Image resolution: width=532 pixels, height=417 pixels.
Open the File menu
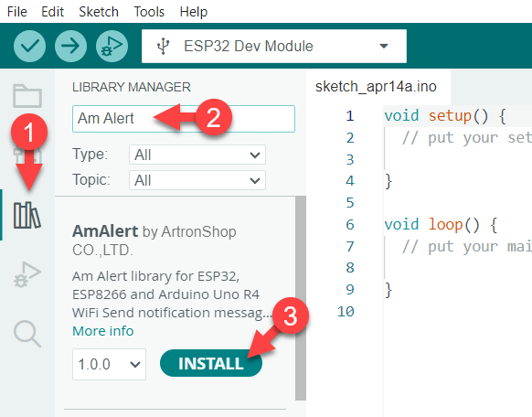tap(17, 12)
